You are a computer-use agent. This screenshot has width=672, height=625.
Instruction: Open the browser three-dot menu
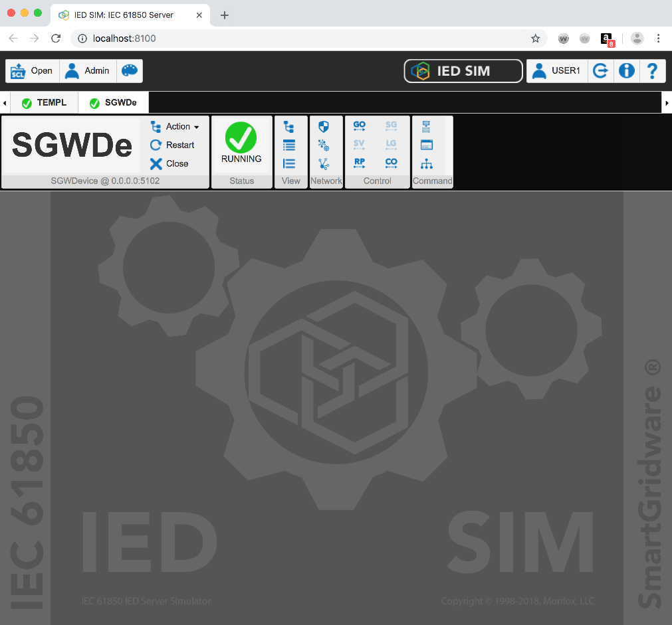(x=658, y=39)
